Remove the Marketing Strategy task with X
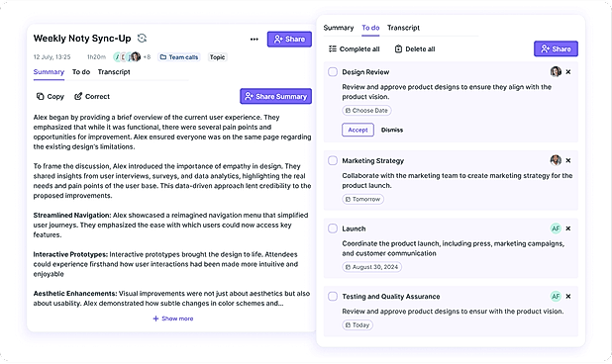 click(x=568, y=160)
